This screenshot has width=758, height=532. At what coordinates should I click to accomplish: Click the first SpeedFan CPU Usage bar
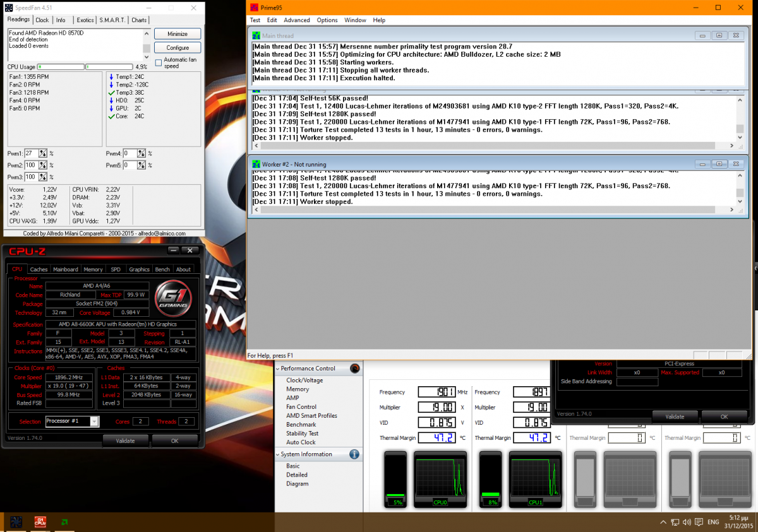(x=61, y=66)
